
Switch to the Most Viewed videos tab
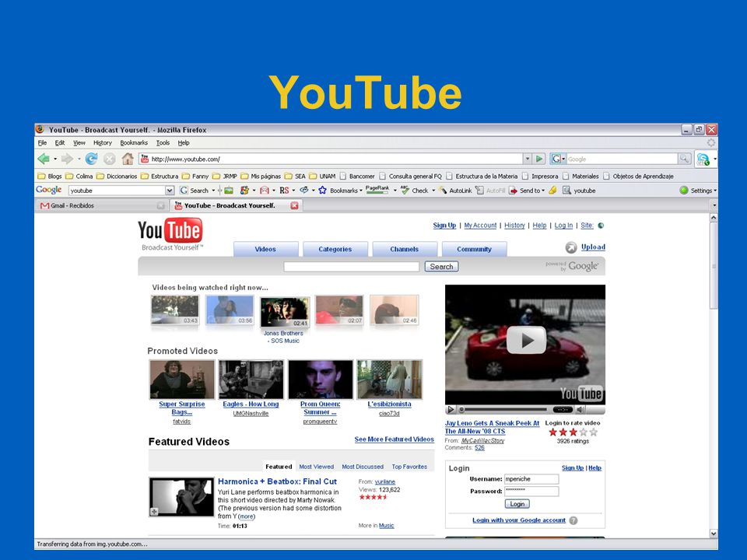[x=317, y=467]
